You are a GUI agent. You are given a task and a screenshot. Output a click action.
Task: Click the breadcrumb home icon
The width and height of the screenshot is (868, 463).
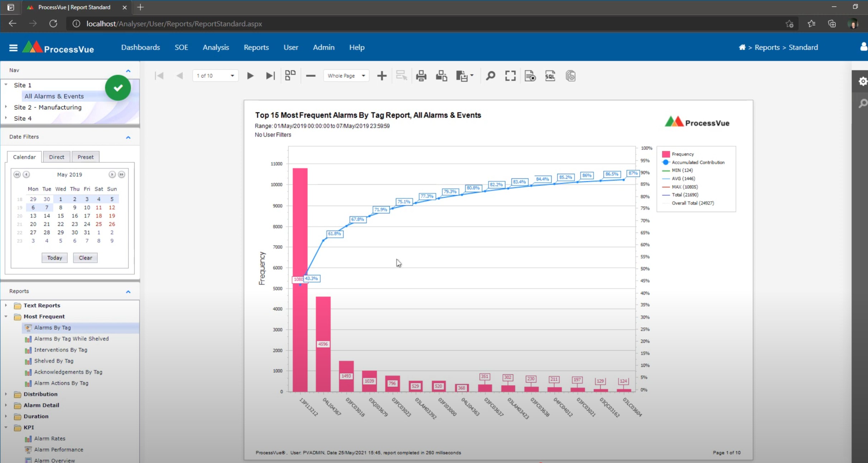click(742, 47)
